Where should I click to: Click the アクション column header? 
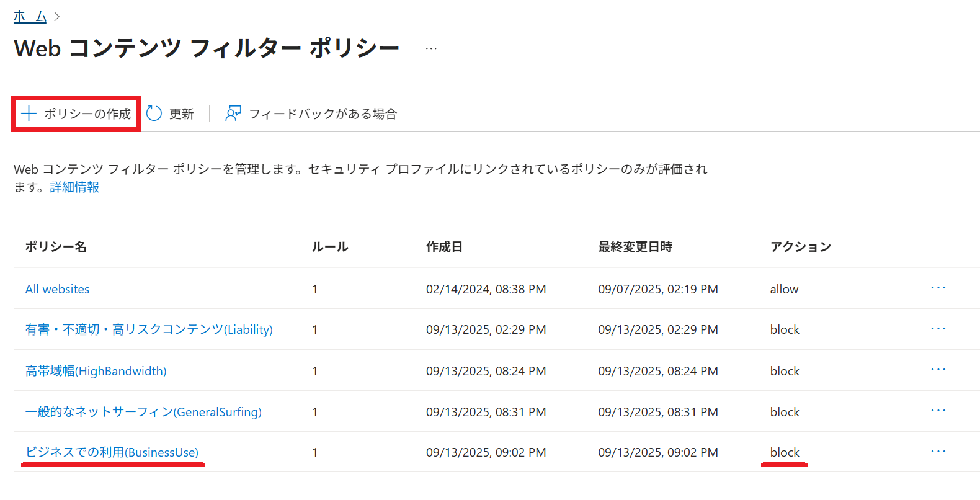tap(801, 247)
